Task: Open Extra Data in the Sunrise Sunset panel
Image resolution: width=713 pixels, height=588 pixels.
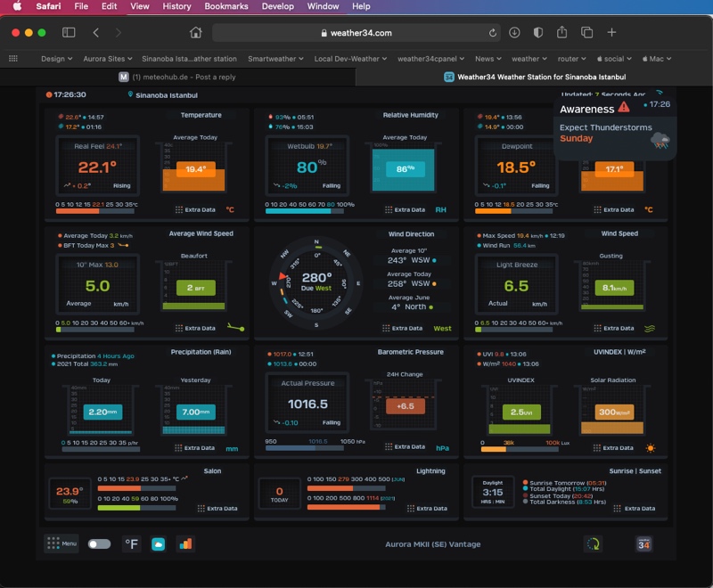Action: pyautogui.click(x=635, y=508)
